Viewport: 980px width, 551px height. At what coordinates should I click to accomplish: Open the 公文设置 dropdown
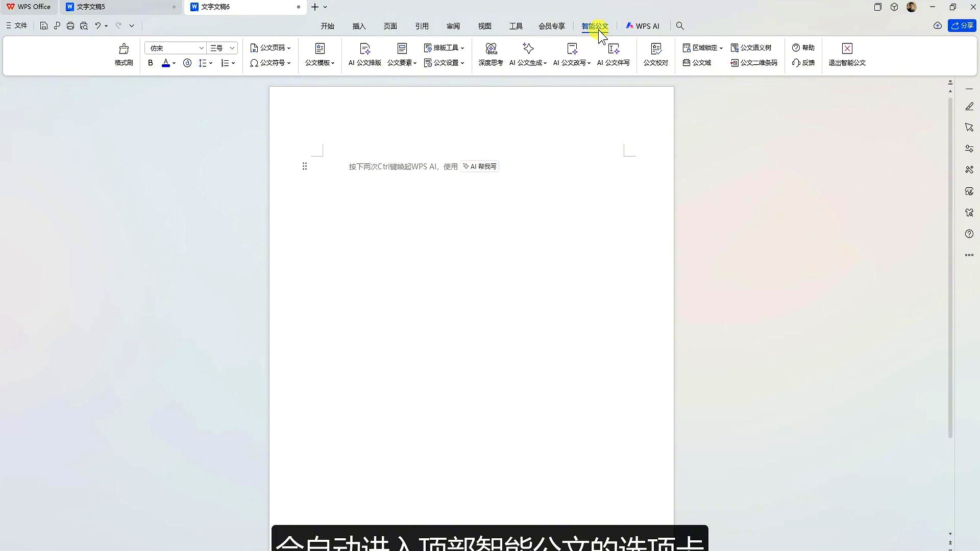click(x=444, y=63)
